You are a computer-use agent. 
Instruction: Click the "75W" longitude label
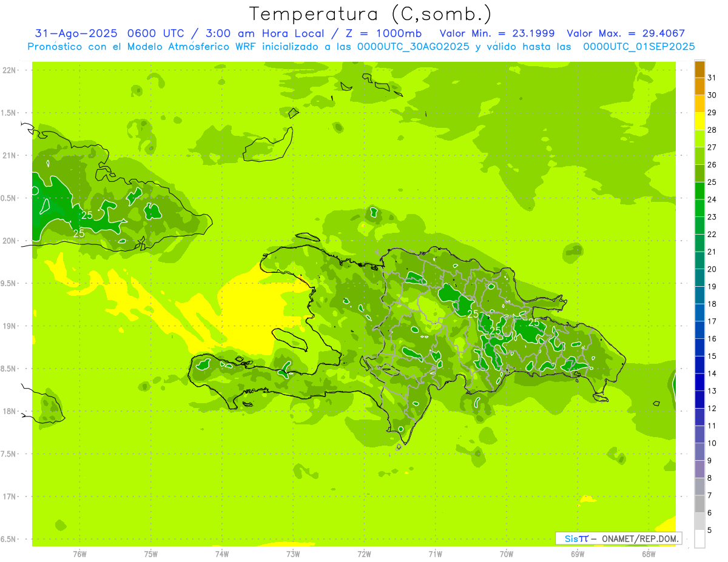click(x=151, y=554)
